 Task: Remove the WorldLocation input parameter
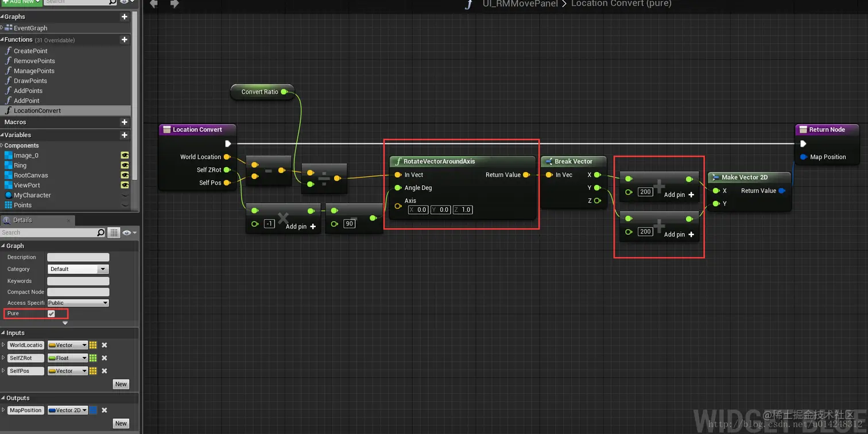[x=104, y=345]
